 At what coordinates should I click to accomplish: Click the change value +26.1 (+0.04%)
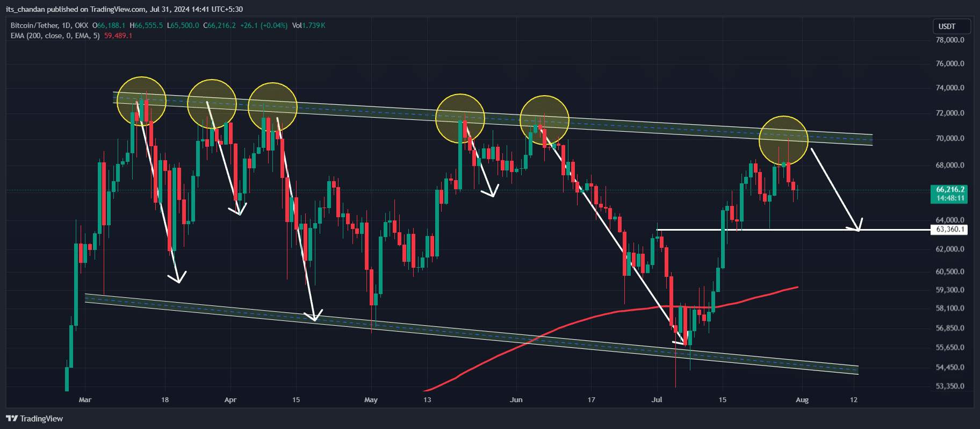(x=264, y=25)
